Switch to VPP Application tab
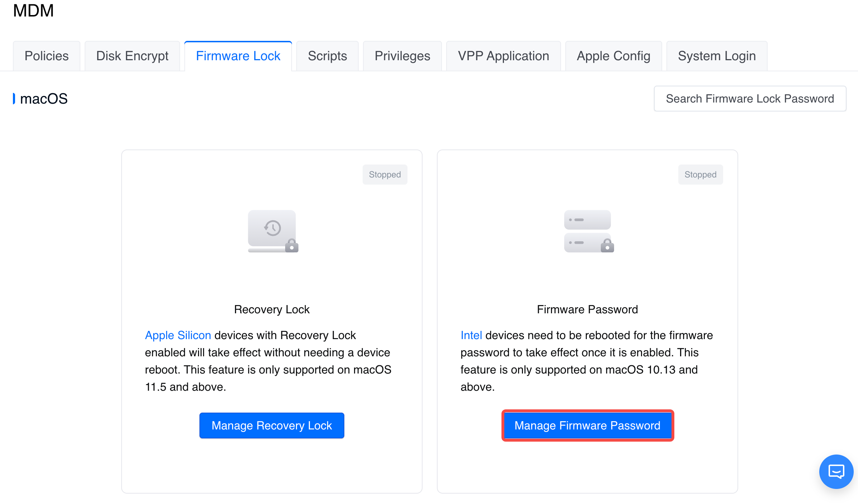 [503, 56]
